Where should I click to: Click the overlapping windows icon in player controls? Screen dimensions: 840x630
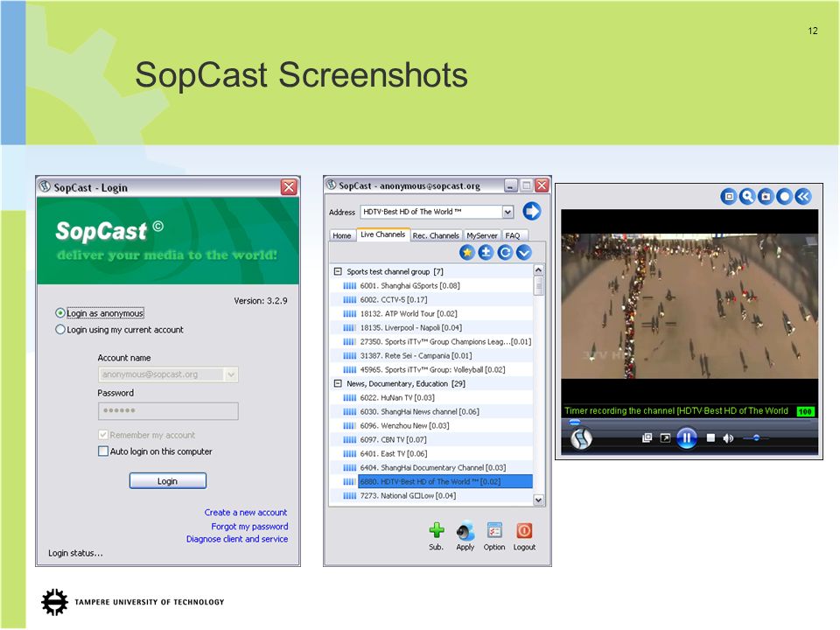click(647, 438)
